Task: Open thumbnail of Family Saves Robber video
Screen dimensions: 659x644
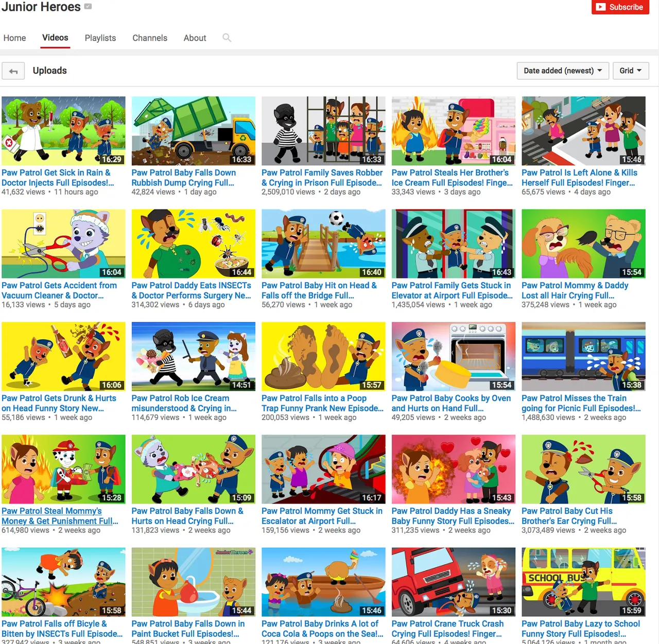Action: pos(323,131)
